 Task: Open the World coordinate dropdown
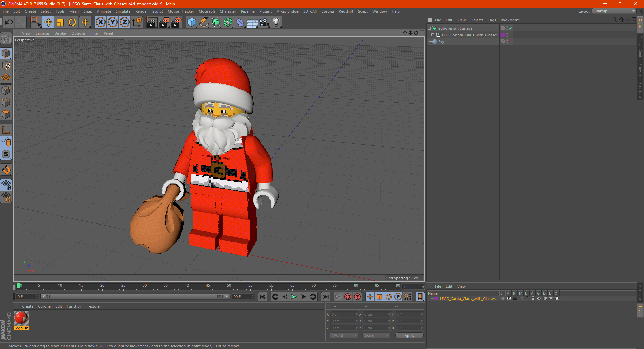[344, 335]
